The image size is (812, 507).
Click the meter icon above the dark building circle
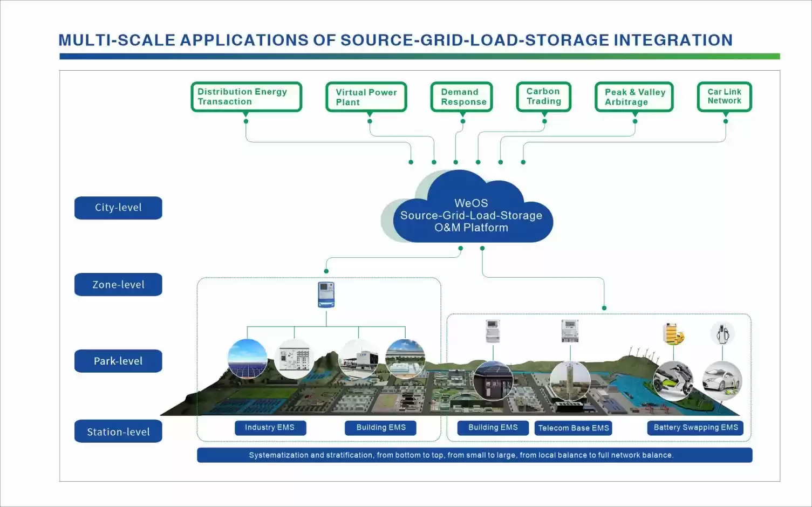coord(493,331)
